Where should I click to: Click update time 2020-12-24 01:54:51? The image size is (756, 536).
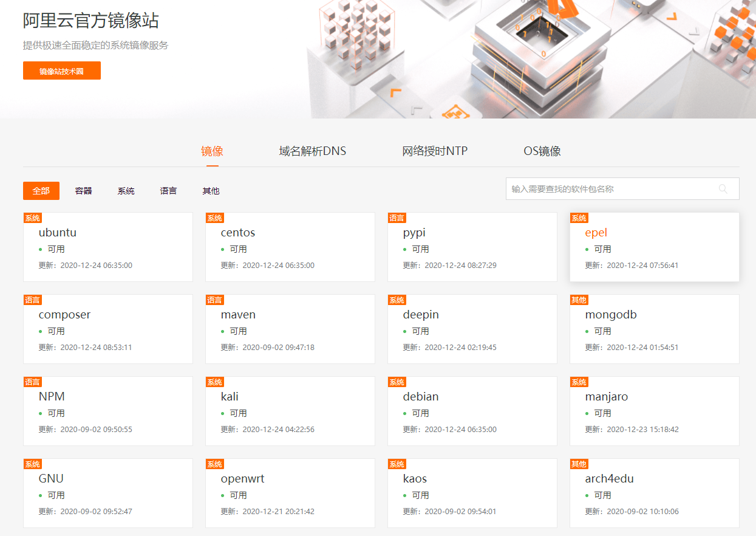coord(643,348)
